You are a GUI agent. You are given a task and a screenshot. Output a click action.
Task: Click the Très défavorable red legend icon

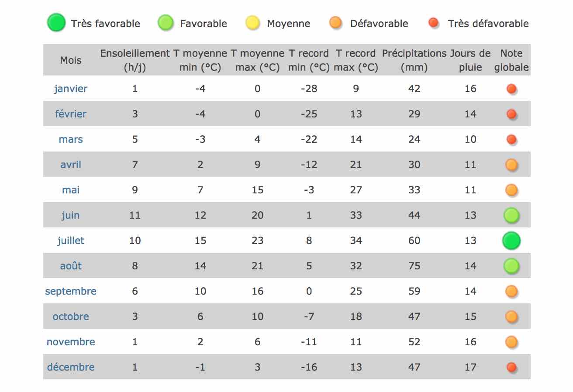click(434, 23)
